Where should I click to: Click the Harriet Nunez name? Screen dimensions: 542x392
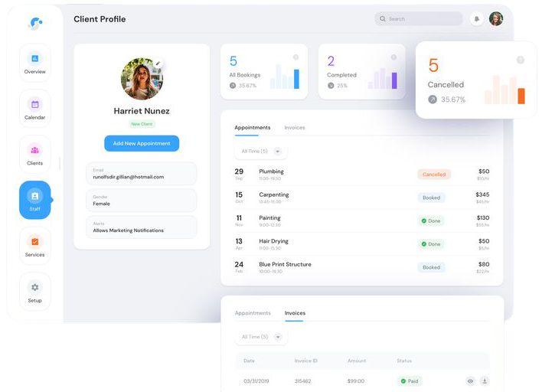tap(142, 111)
